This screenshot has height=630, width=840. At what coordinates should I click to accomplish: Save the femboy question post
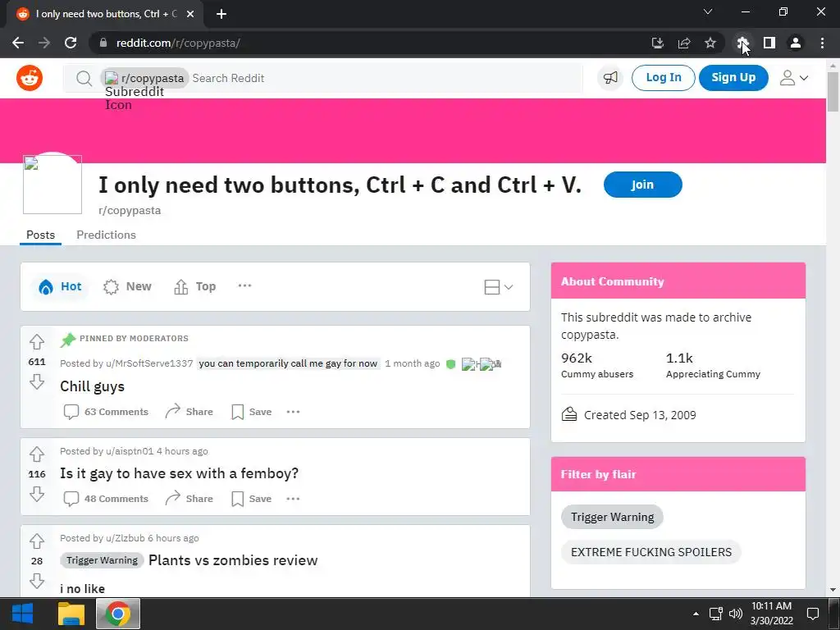click(251, 498)
